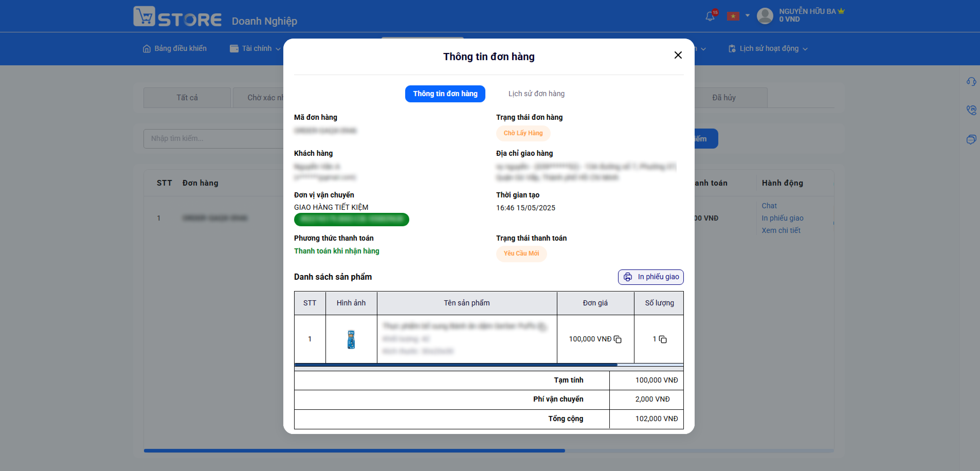This screenshot has width=980, height=471.
Task: Click the product thumbnail image
Action: point(351,339)
